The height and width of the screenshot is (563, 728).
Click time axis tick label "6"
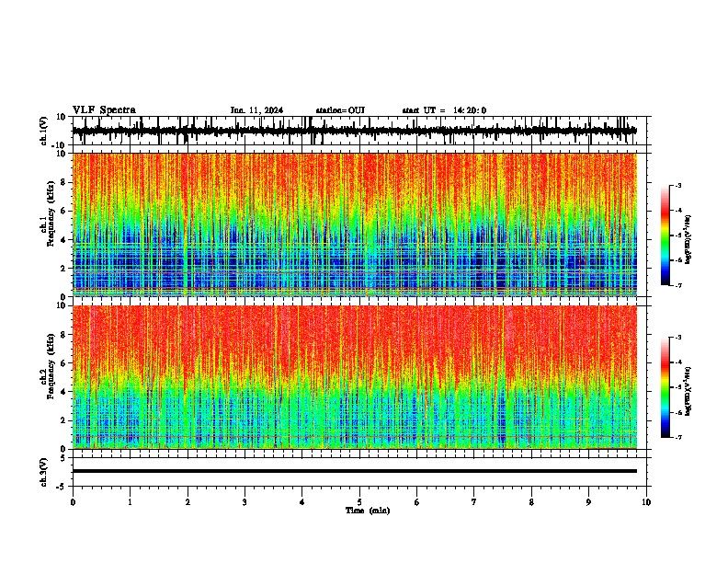pos(417,502)
